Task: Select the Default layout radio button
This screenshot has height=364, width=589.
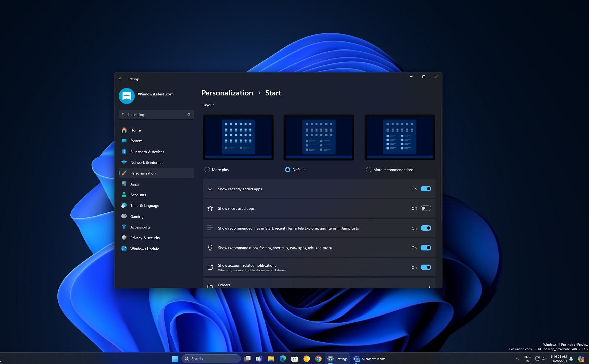Action: click(288, 170)
